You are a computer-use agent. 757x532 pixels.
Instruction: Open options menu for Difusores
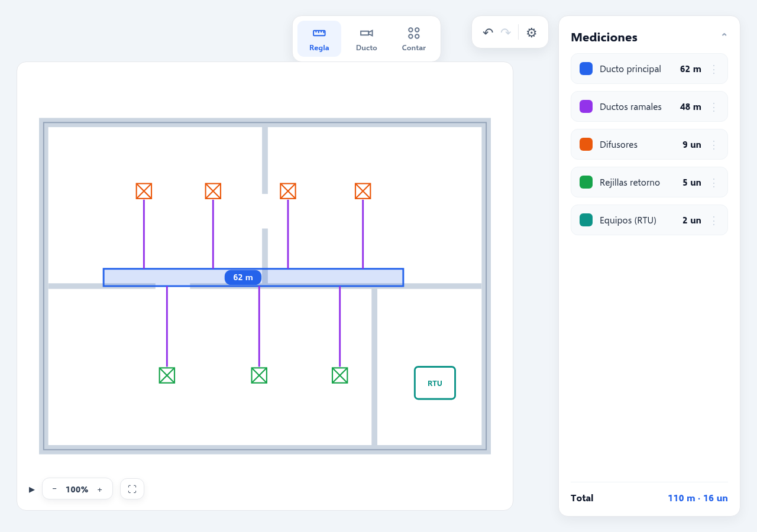tap(714, 145)
